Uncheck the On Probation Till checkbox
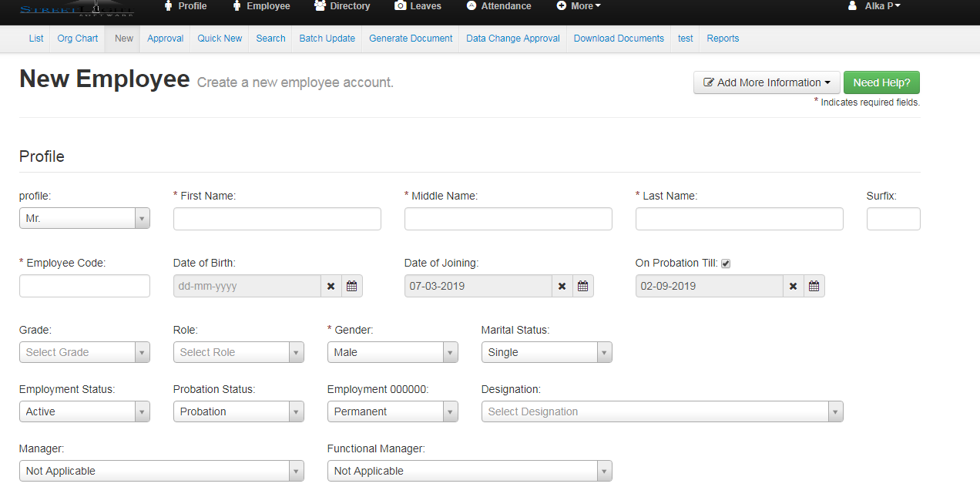This screenshot has height=497, width=980. (726, 264)
